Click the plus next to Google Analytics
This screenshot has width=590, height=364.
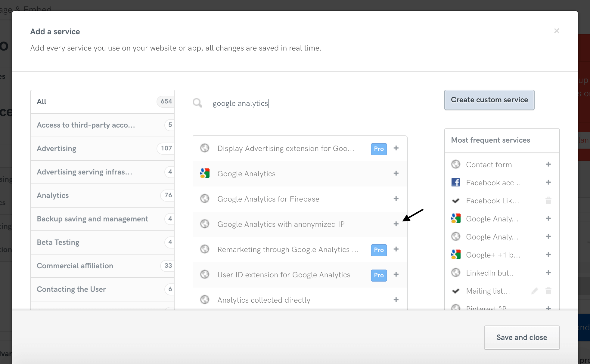tap(396, 174)
